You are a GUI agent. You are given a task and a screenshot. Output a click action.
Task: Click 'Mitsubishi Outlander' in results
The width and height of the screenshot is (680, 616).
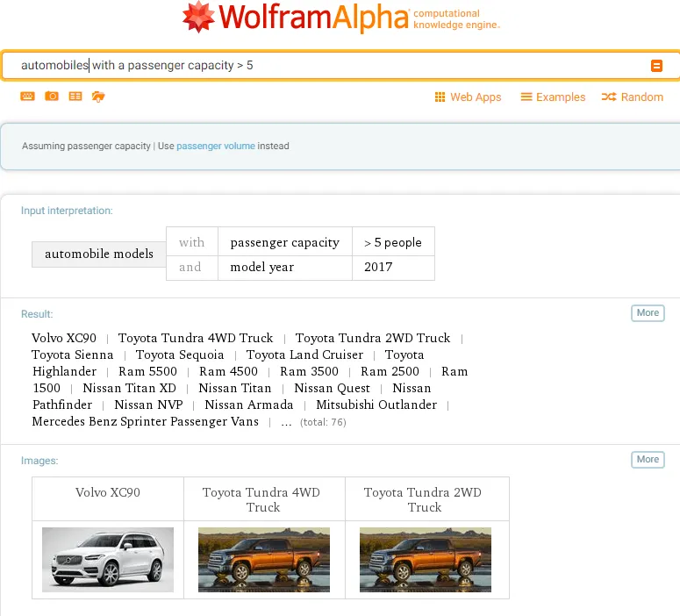click(376, 405)
